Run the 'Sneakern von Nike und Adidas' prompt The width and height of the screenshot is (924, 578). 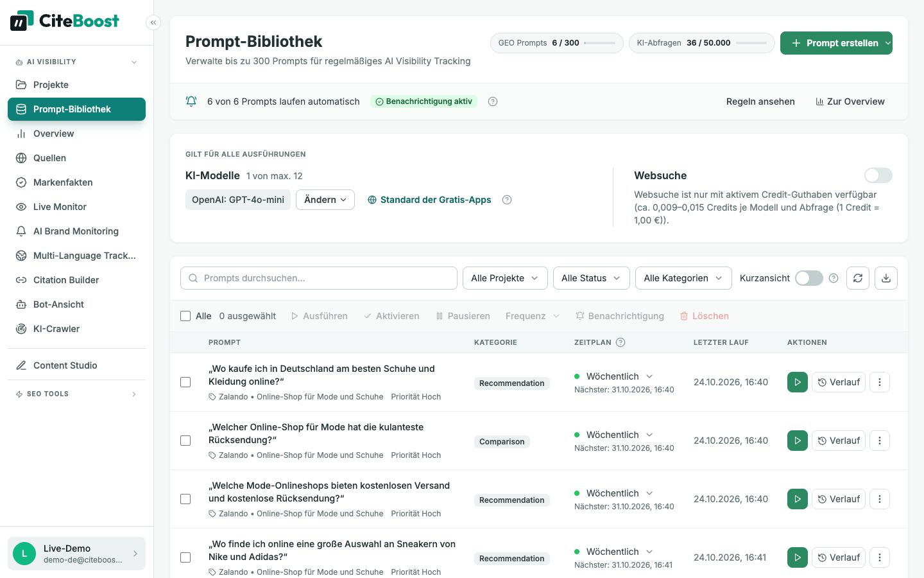click(798, 557)
